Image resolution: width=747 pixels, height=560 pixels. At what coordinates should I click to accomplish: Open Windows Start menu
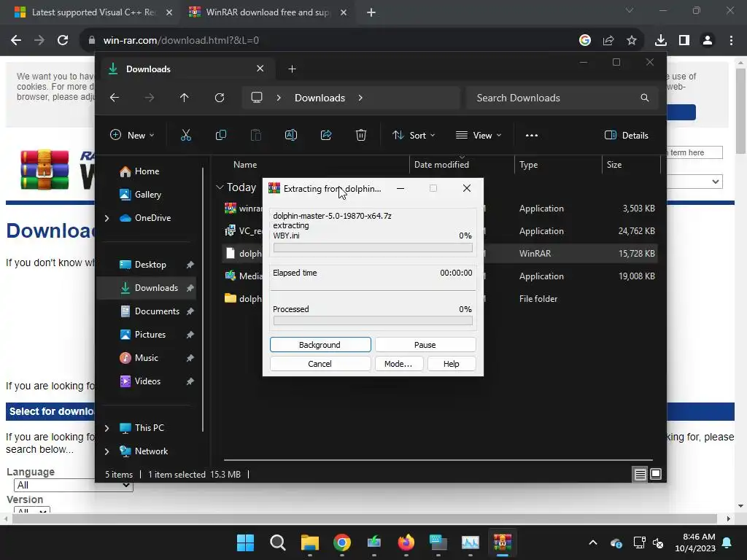[245, 542]
